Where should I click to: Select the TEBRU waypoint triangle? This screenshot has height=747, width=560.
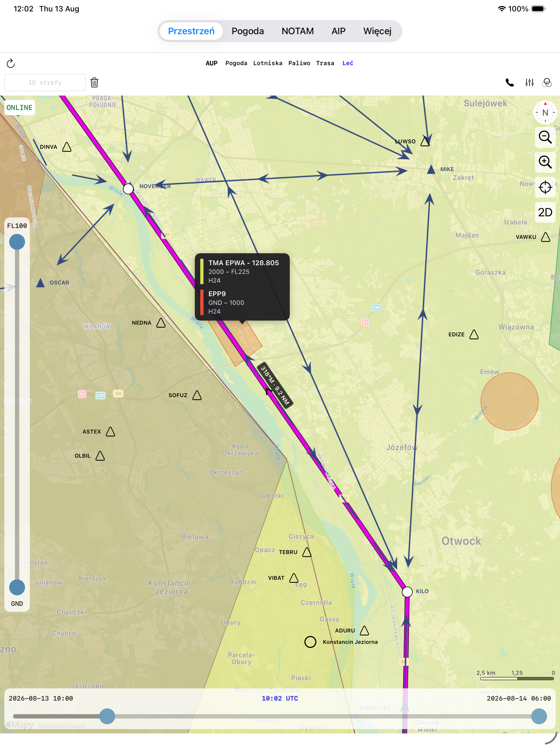coord(307,552)
